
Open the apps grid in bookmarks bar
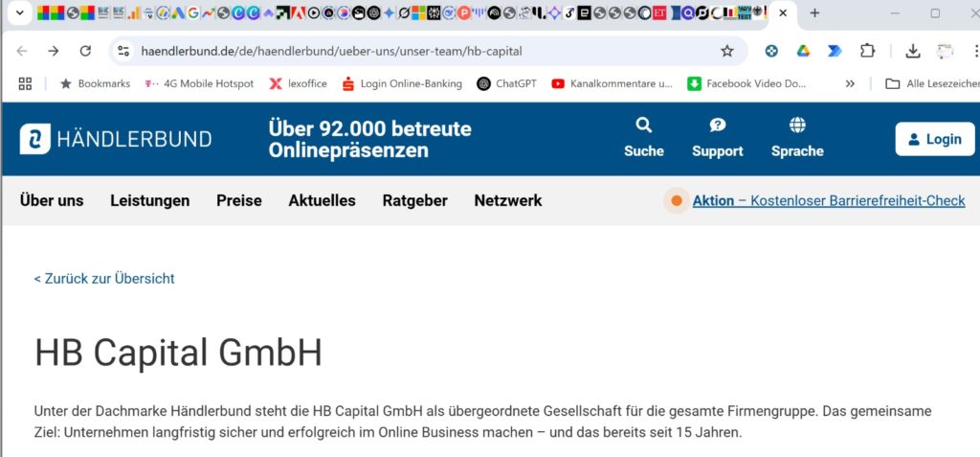click(x=25, y=83)
